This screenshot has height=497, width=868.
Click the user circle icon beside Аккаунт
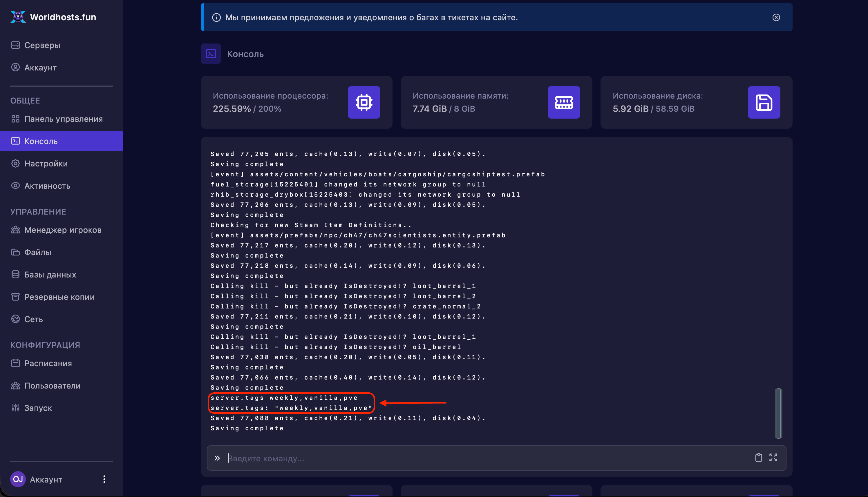(15, 67)
